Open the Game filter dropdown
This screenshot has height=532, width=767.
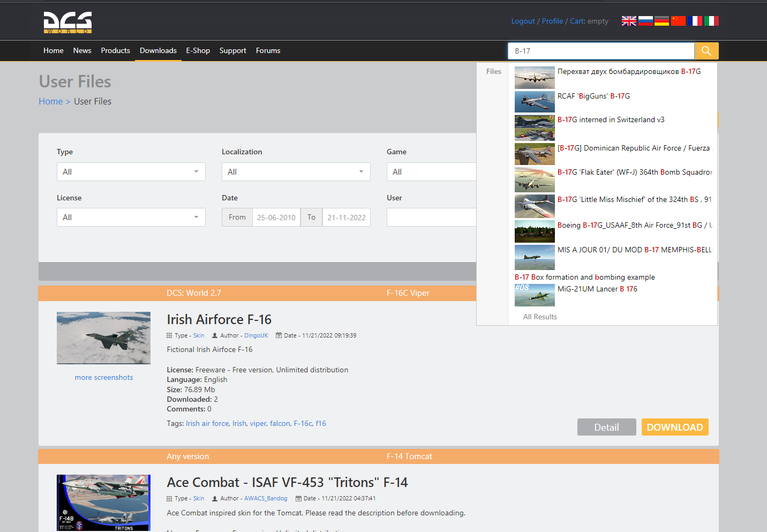click(431, 172)
